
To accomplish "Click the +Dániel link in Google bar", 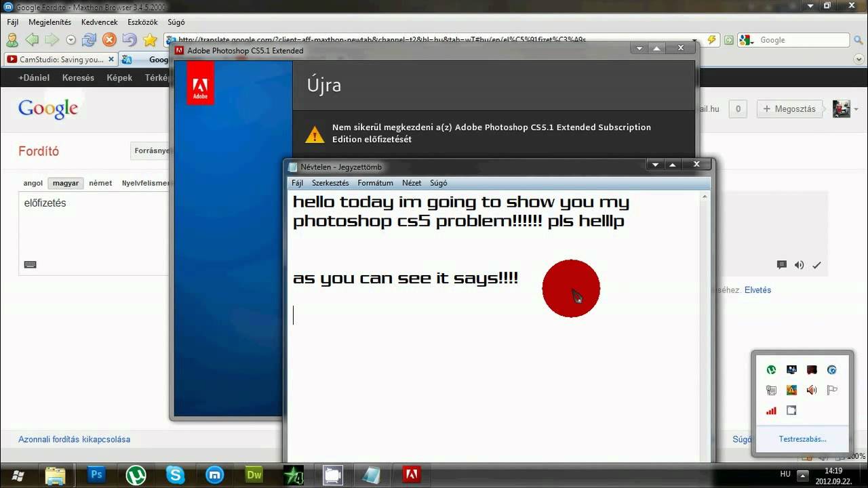I will 34,78.
